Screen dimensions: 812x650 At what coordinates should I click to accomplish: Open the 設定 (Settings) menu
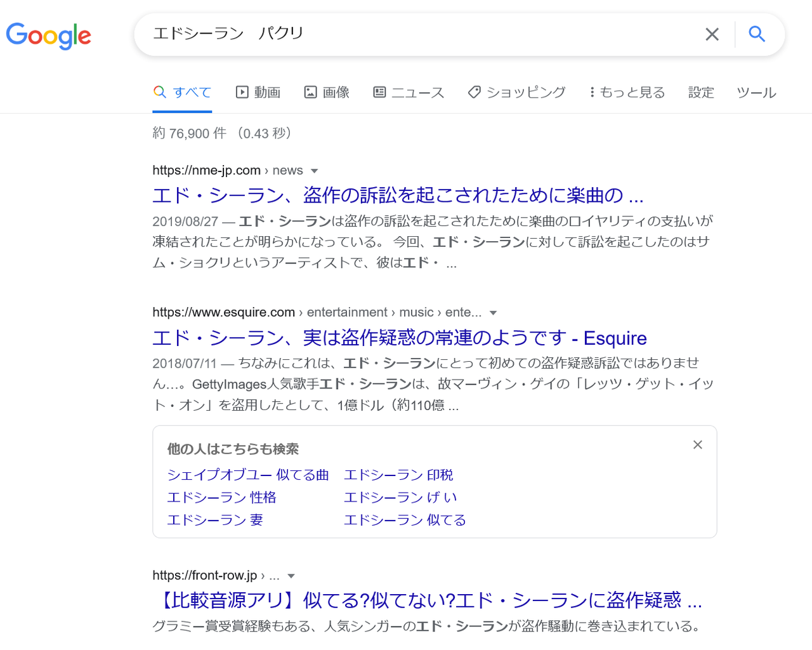(700, 92)
